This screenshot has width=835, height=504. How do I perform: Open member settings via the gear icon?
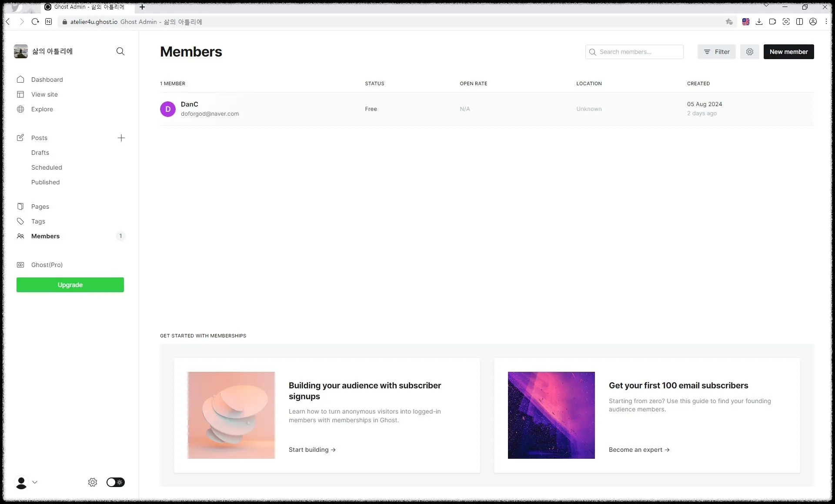coord(749,51)
